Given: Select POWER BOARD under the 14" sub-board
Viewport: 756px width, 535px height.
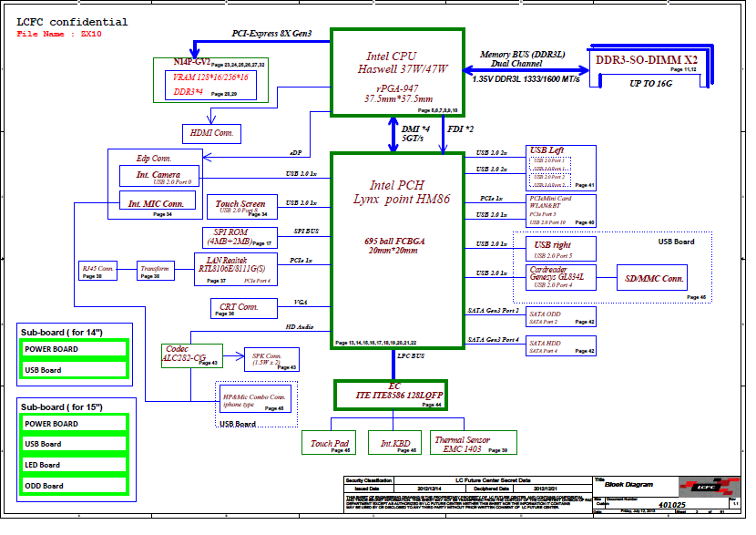Looking at the screenshot, I should [x=75, y=349].
